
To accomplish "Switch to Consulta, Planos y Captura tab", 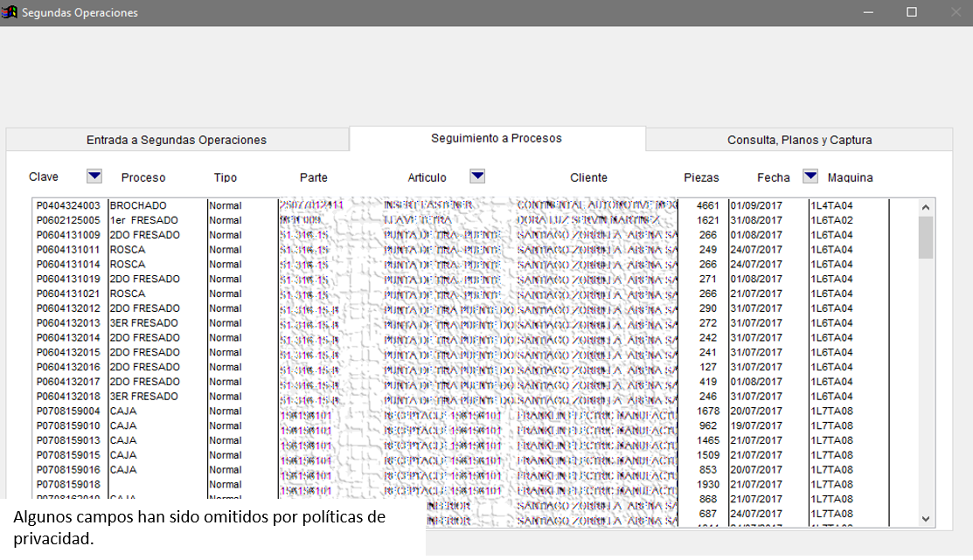I will [799, 140].
